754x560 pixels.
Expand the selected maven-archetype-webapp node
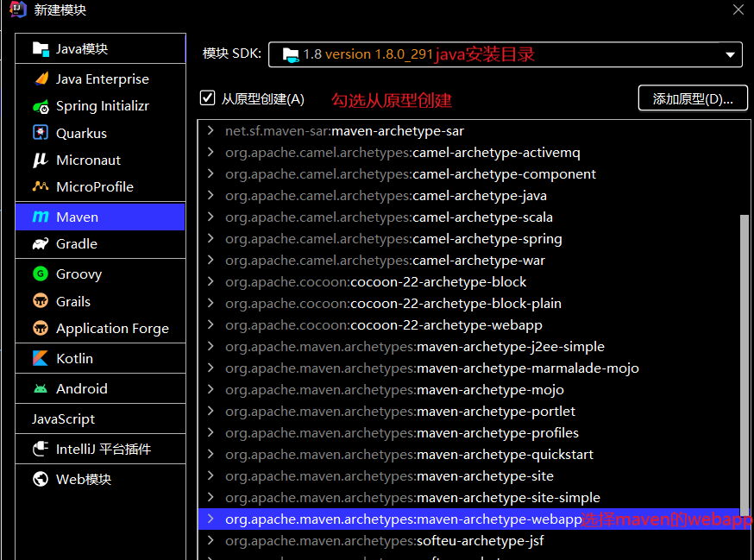point(210,519)
